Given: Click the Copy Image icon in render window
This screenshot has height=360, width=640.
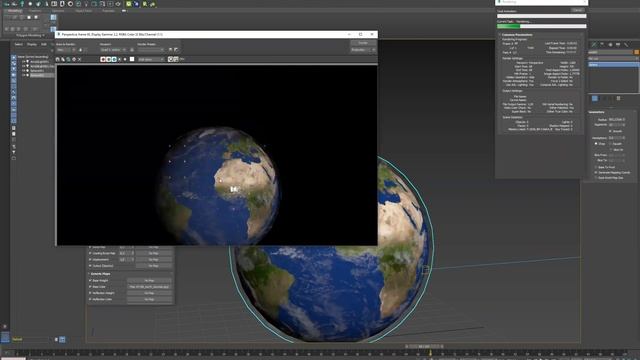Looking at the screenshot, I should coord(63,59).
